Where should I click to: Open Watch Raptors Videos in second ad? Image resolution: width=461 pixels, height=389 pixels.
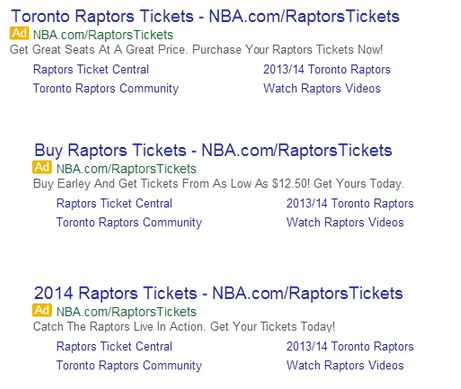click(345, 222)
